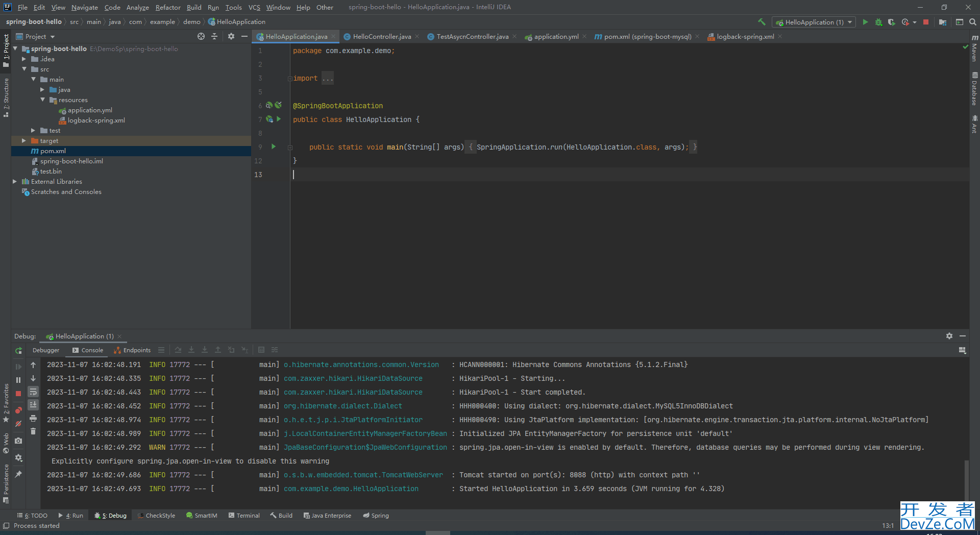Toggle soft-wrap in the console
Viewport: 980px width, 535px height.
(x=33, y=392)
